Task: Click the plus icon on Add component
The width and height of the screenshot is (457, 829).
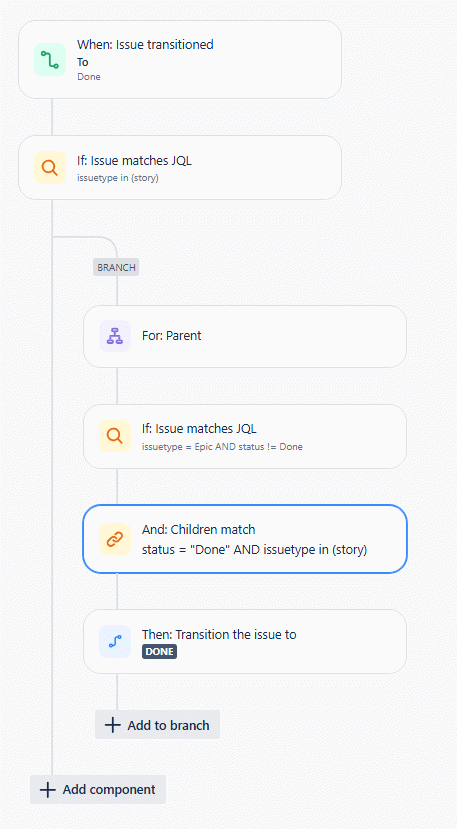Action: pyautogui.click(x=48, y=790)
